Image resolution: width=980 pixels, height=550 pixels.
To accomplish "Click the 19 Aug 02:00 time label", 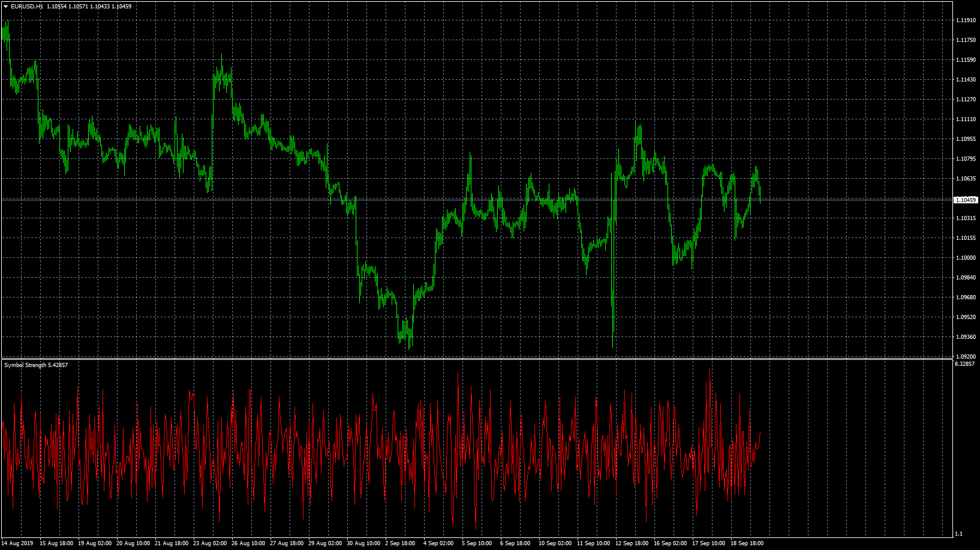I will coord(95,543).
